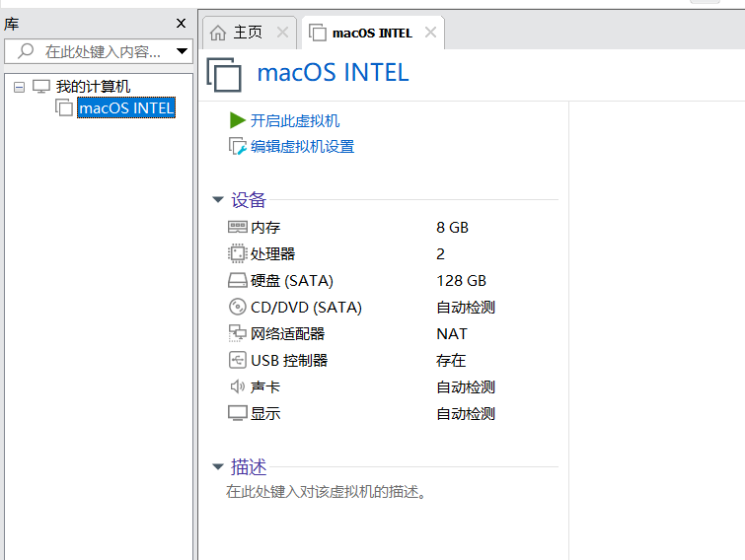Image resolution: width=745 pixels, height=560 pixels.
Task: Open 内存 device entry
Action: [x=265, y=228]
